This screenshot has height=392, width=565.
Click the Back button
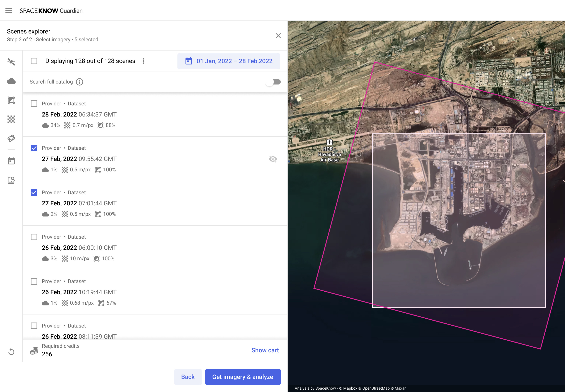coord(188,377)
